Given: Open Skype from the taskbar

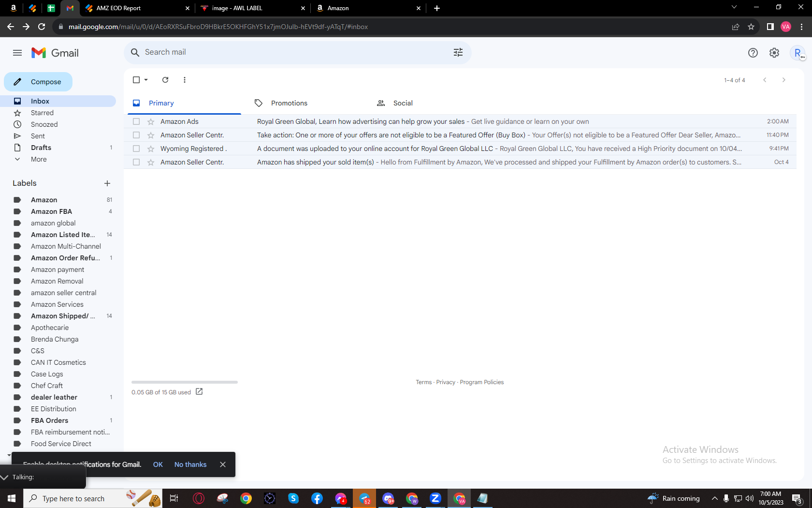Looking at the screenshot, I should tap(293, 498).
